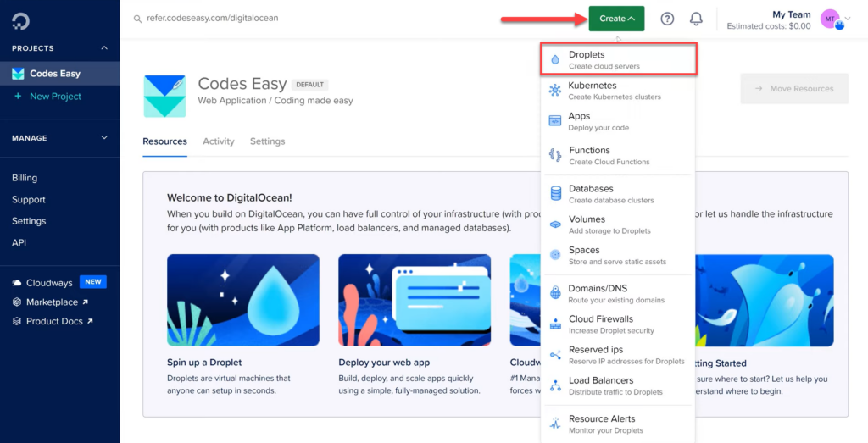Click the Kubernetes wheel icon
The height and width of the screenshot is (443, 868).
[x=554, y=91]
